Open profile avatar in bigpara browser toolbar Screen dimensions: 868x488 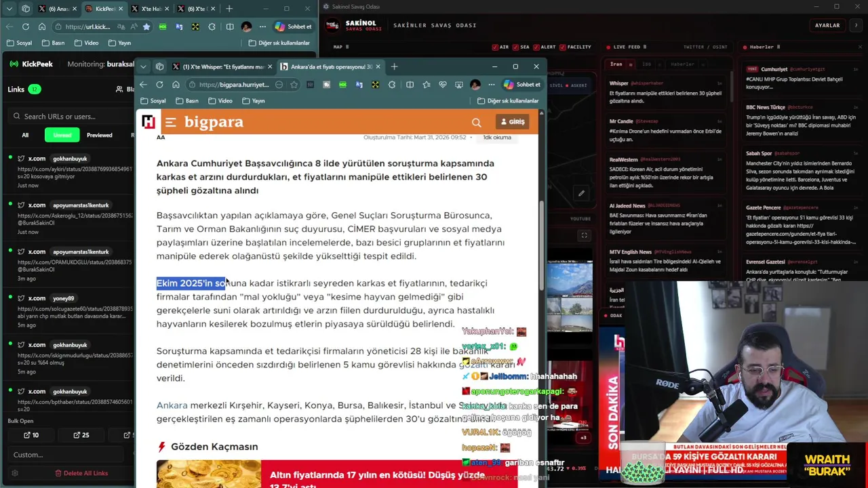[x=475, y=85]
